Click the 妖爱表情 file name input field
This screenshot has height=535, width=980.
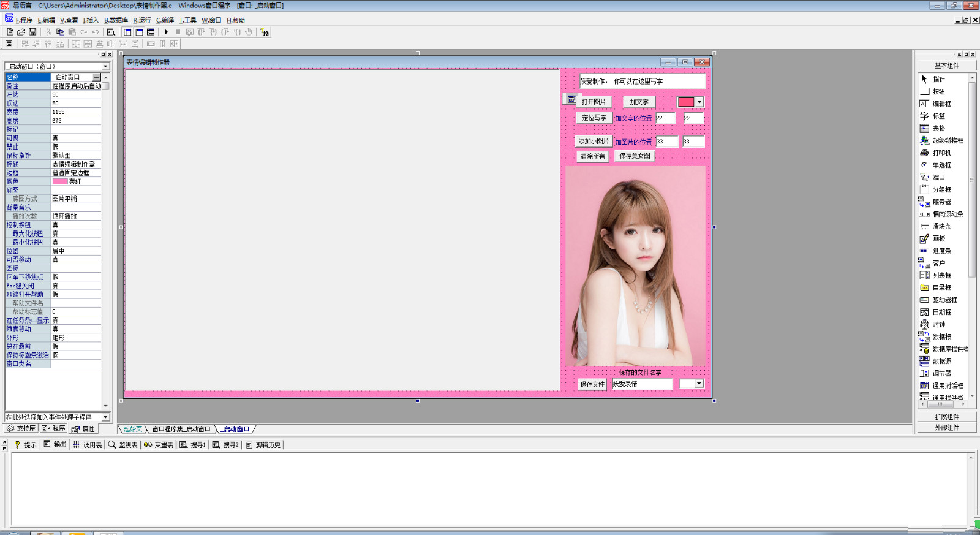click(642, 384)
